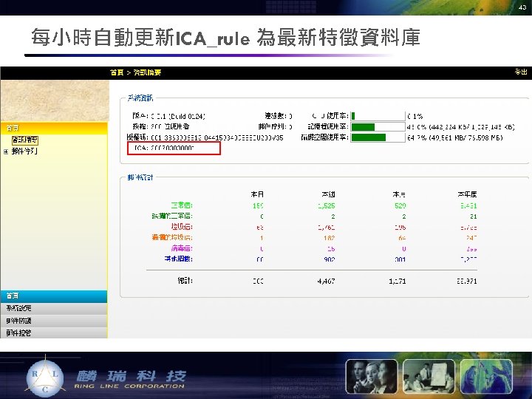Screen dimensions: 532x399
Task: Click the license key number text
Action: point(216,137)
